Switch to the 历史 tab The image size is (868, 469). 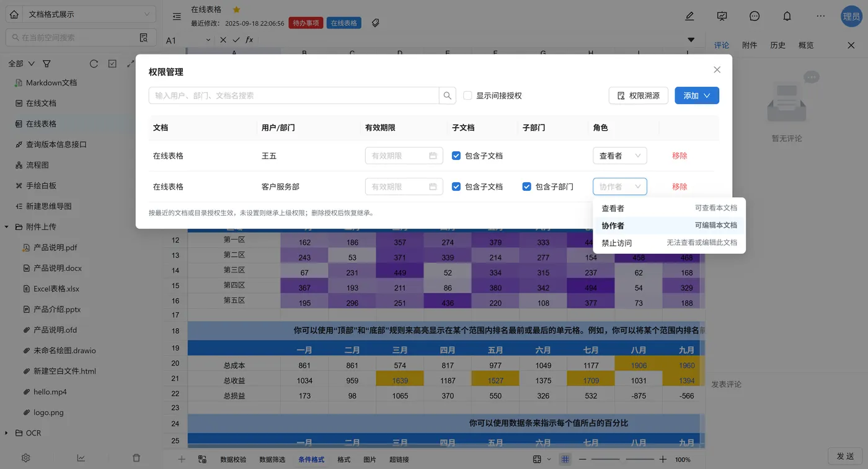[x=777, y=45]
